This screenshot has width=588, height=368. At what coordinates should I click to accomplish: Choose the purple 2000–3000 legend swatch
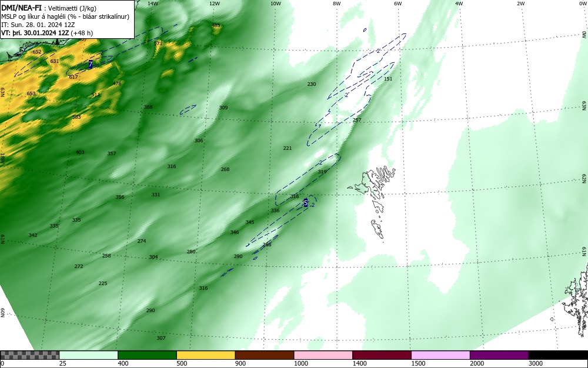499,355
